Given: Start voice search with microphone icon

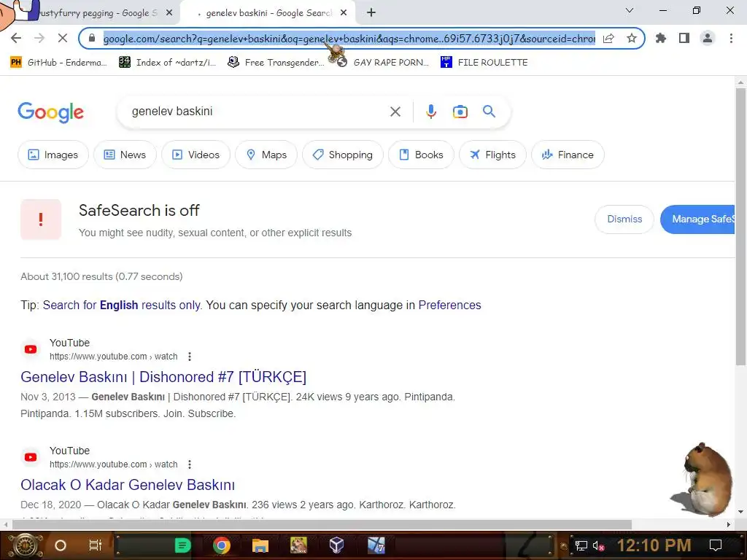Looking at the screenshot, I should tap(430, 112).
